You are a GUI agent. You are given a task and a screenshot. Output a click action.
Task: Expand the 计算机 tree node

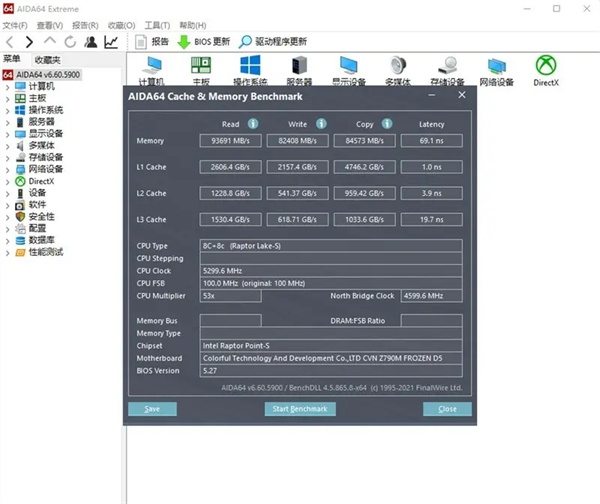(8, 87)
